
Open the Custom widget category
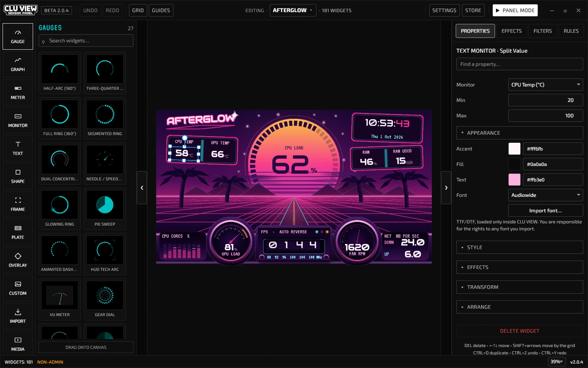click(x=18, y=288)
